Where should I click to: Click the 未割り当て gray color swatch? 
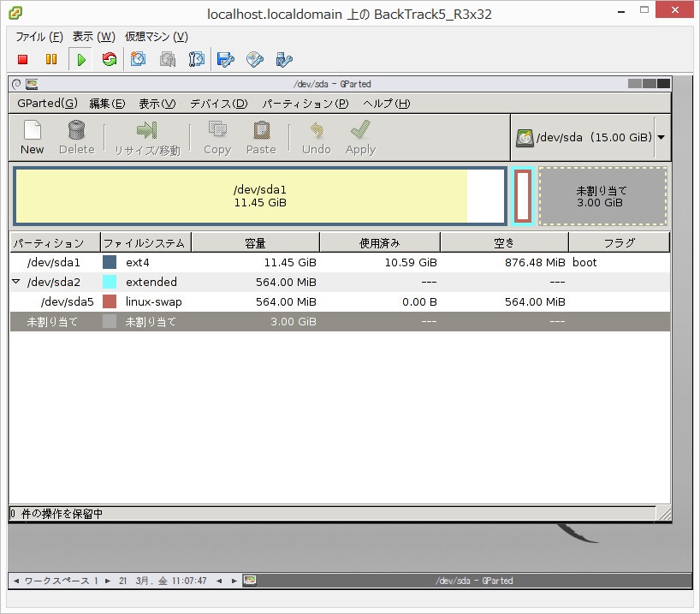(110, 321)
